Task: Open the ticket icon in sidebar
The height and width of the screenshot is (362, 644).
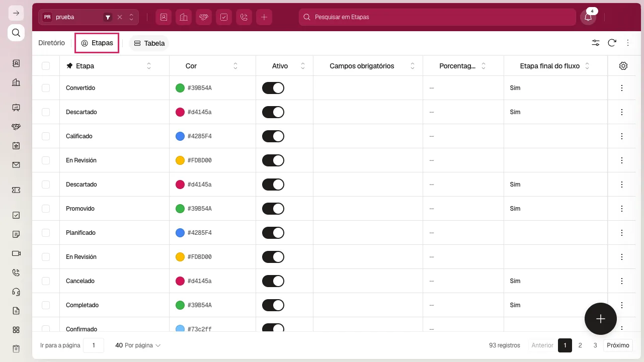Action: [16, 190]
